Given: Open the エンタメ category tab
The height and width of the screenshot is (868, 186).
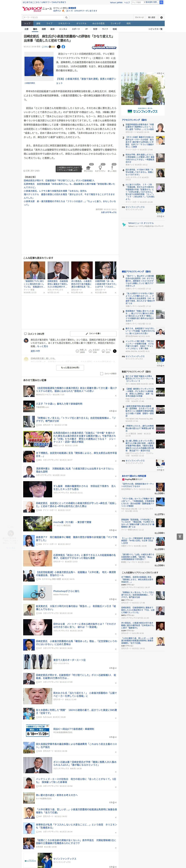Looking at the screenshot, I should click(63, 29).
